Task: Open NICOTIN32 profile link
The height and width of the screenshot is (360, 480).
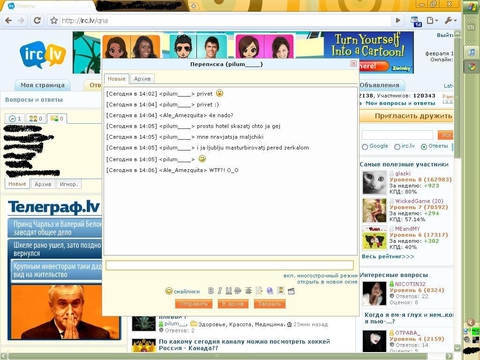Action: click(x=410, y=284)
